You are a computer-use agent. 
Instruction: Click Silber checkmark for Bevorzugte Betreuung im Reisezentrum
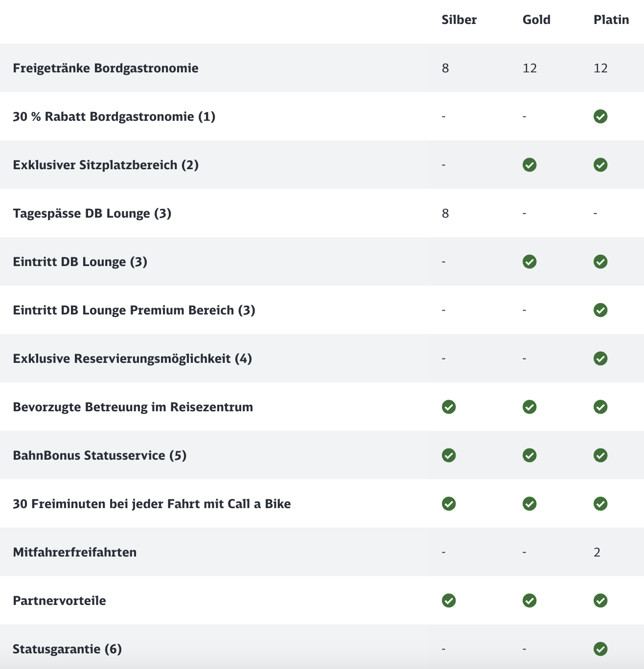pyautogui.click(x=449, y=407)
